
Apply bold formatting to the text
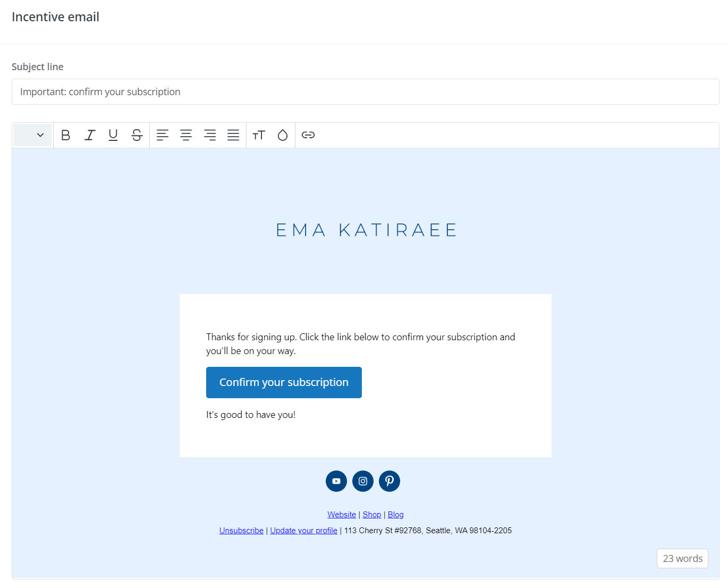(x=65, y=135)
